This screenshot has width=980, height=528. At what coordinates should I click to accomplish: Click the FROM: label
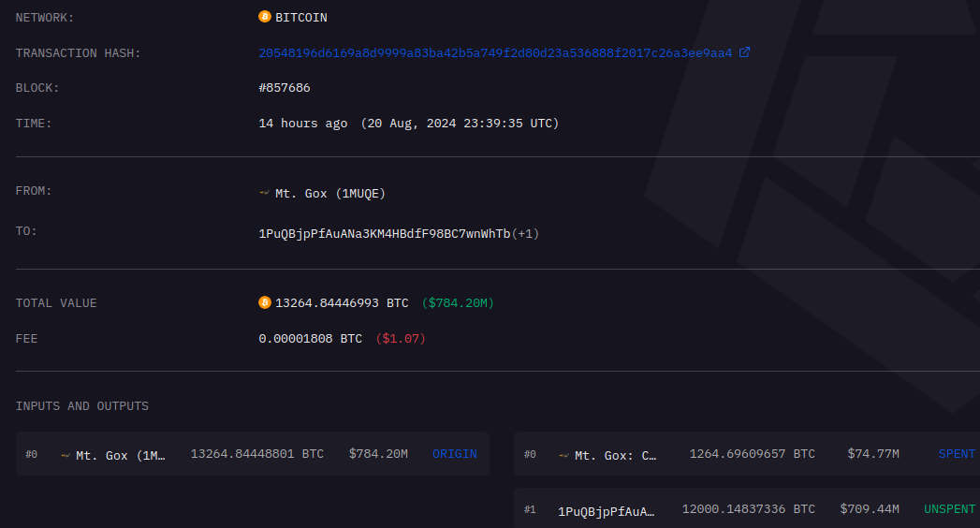coord(34,191)
